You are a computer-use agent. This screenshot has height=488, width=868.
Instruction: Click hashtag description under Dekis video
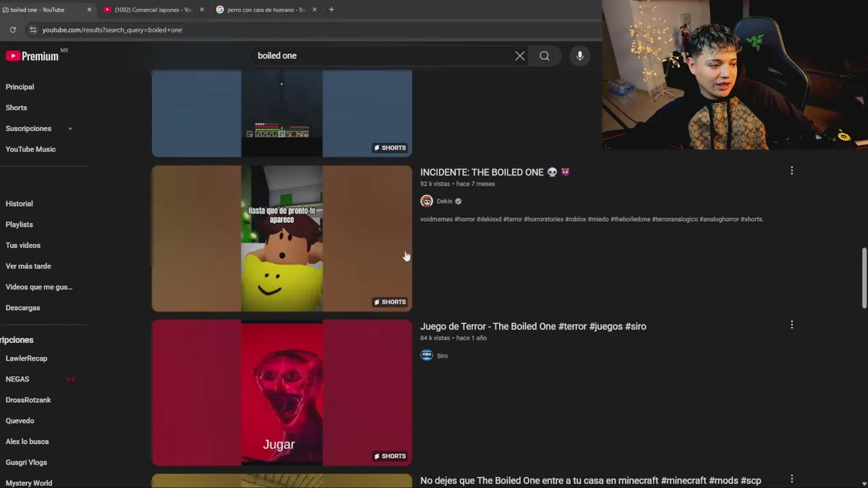click(x=592, y=220)
